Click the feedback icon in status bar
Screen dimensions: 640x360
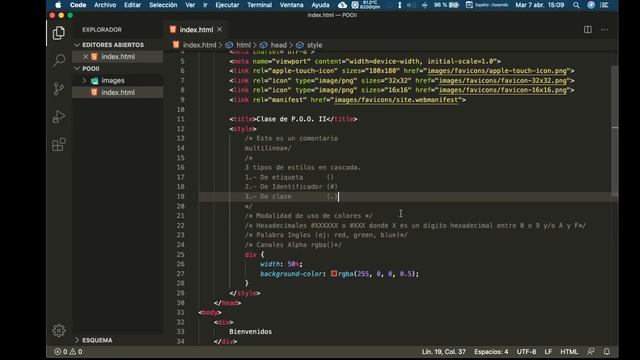tap(591, 351)
